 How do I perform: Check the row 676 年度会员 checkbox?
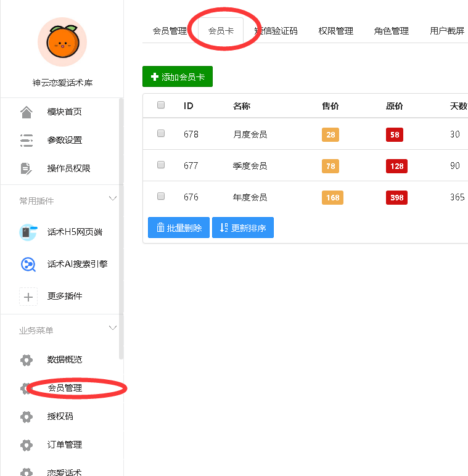coord(161,196)
